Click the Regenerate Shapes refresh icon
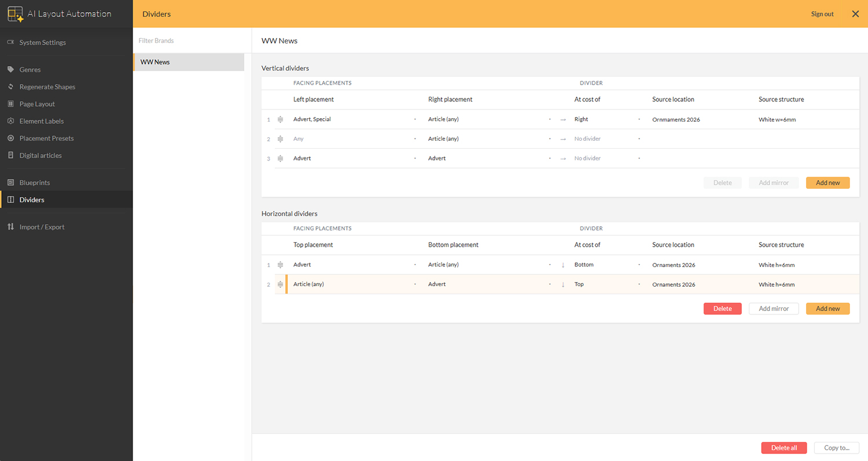 [10, 87]
